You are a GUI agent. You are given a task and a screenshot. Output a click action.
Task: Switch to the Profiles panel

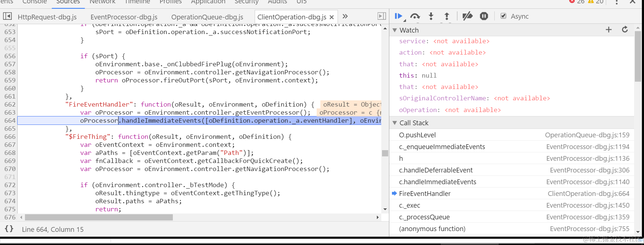coord(171,2)
